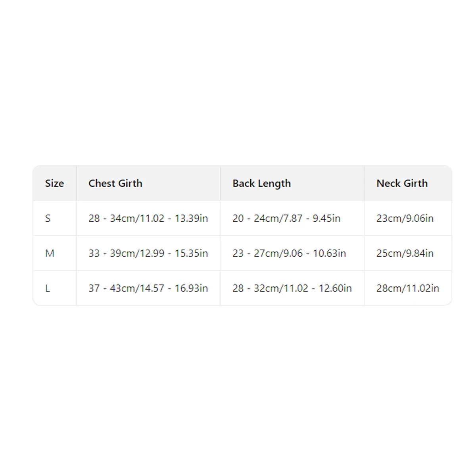This screenshot has height=476, width=476.
Task: Select the L size cell
Action: click(x=54, y=288)
